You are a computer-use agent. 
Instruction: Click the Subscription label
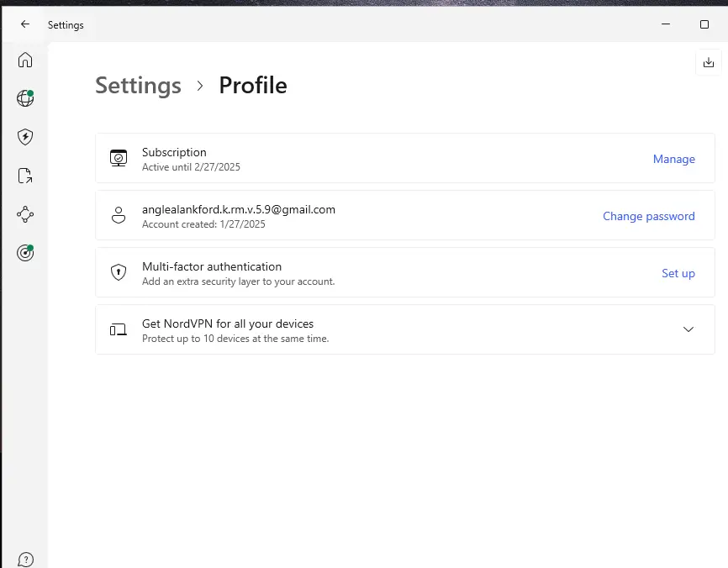(x=174, y=152)
